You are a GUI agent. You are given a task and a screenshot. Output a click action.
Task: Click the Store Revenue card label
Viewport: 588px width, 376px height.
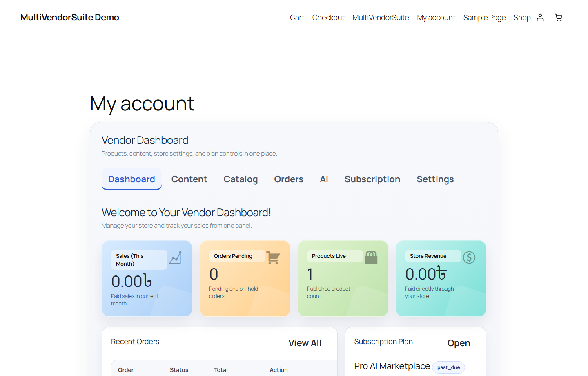(433, 256)
